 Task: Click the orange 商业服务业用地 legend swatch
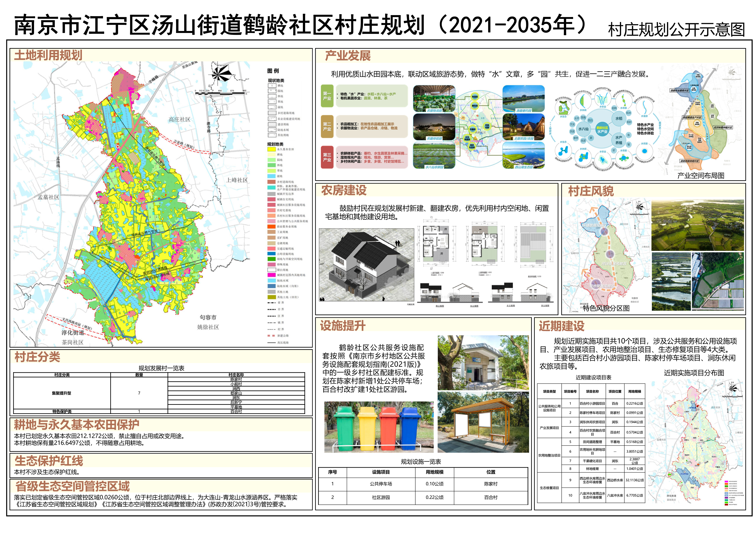271,227
